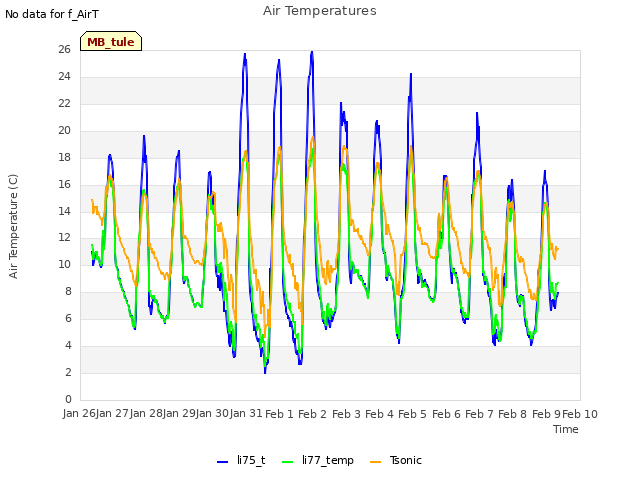
Task: Click the y-axis value 10
Action: [x=64, y=265]
